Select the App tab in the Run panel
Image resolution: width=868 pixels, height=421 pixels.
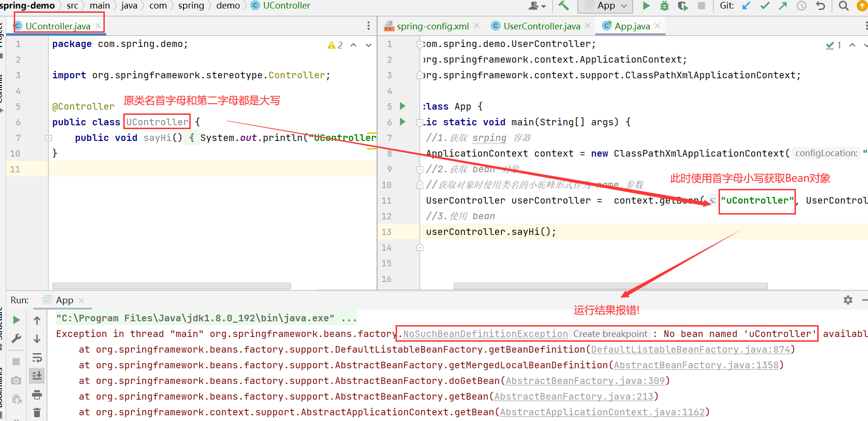[x=65, y=300]
